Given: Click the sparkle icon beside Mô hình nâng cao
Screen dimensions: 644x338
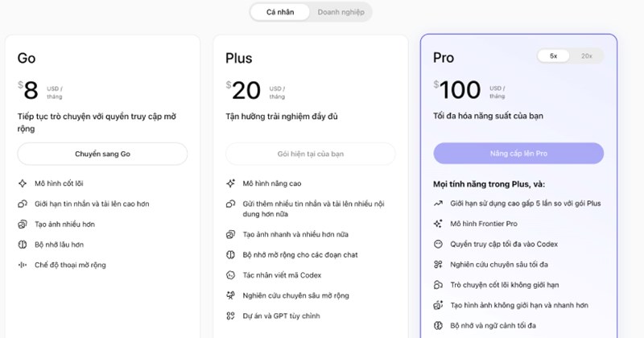Looking at the screenshot, I should pyautogui.click(x=230, y=183).
